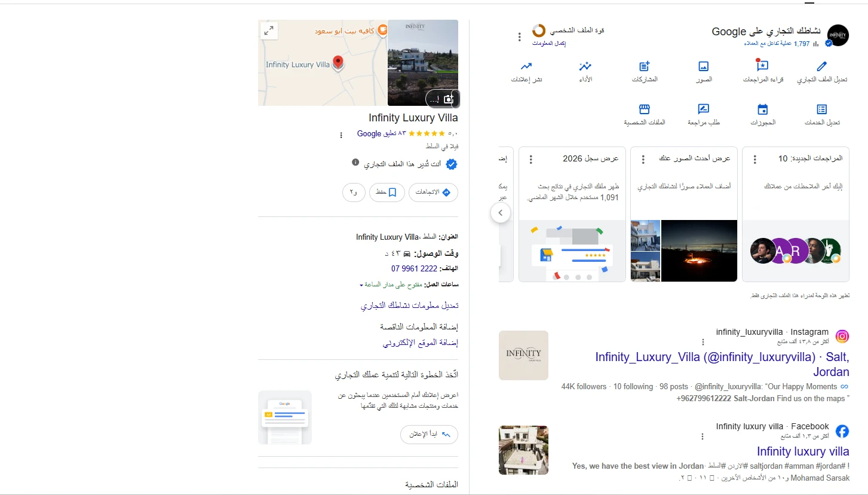Viewport: 868px width, 495px height.
Task: Click profile strength progress ring
Action: tap(539, 30)
